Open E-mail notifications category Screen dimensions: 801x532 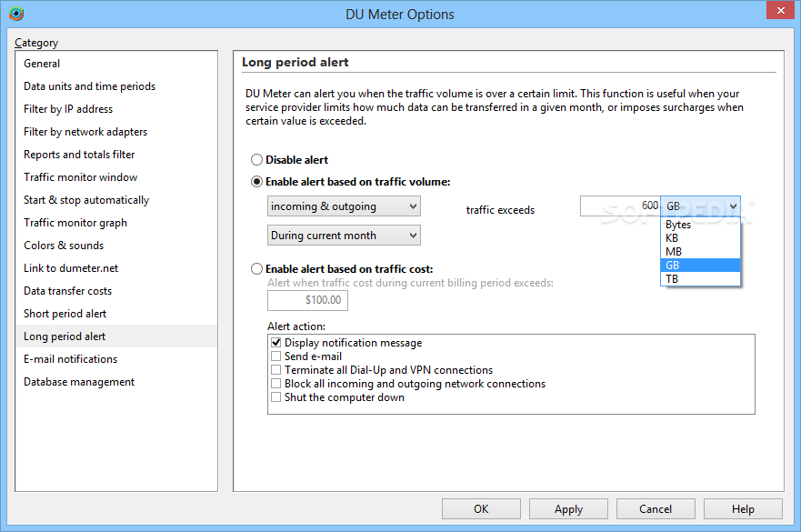(x=116, y=359)
